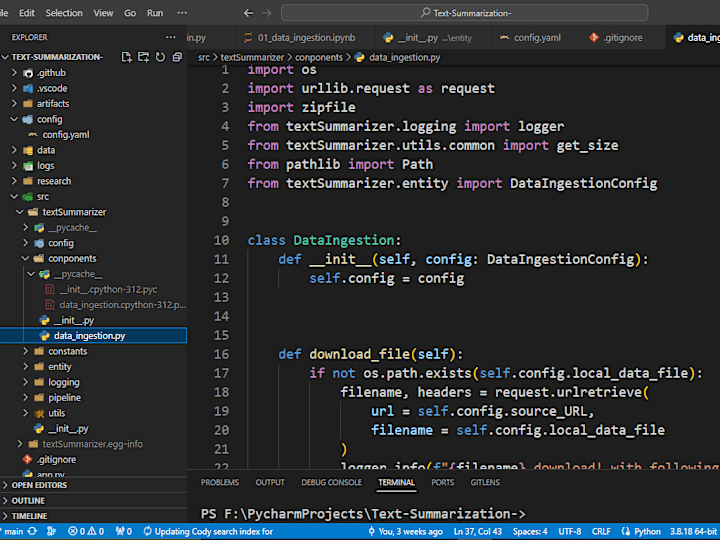Expand the data folder
Image resolution: width=720 pixels, height=540 pixels.
pos(46,150)
